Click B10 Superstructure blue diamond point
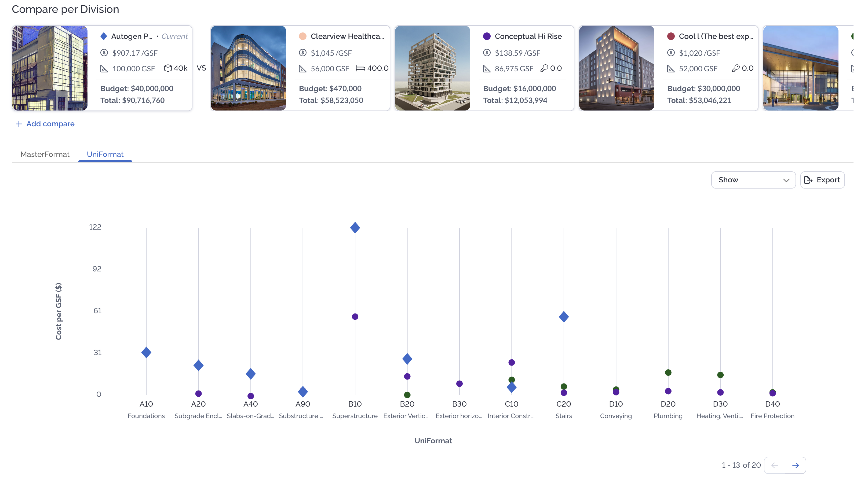 [355, 227]
